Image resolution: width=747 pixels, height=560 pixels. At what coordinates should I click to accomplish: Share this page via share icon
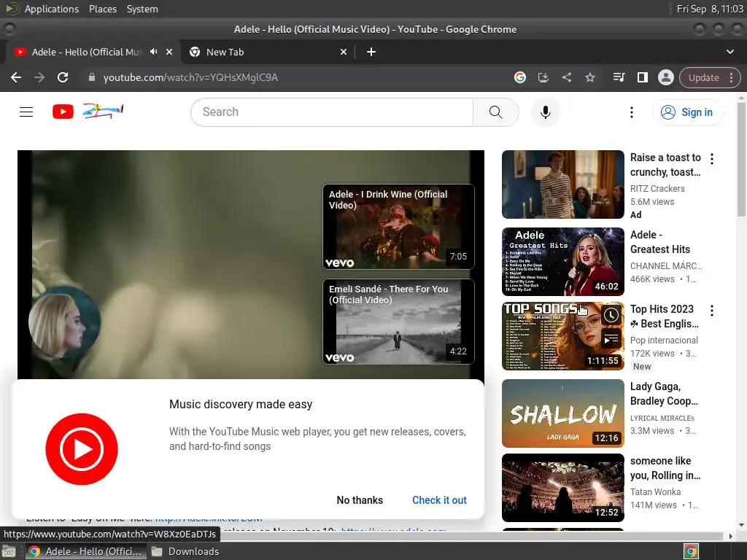tap(566, 77)
